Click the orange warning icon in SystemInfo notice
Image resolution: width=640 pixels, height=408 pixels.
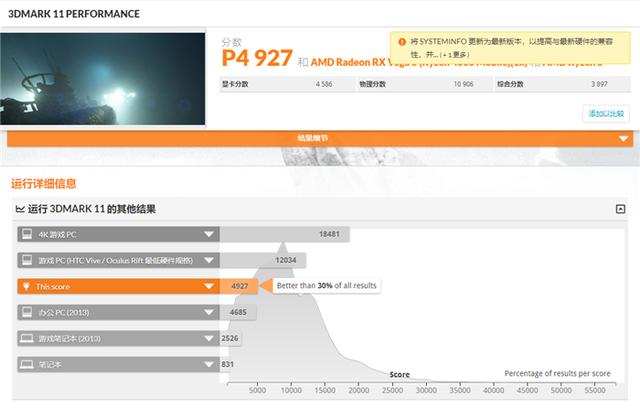pyautogui.click(x=402, y=42)
